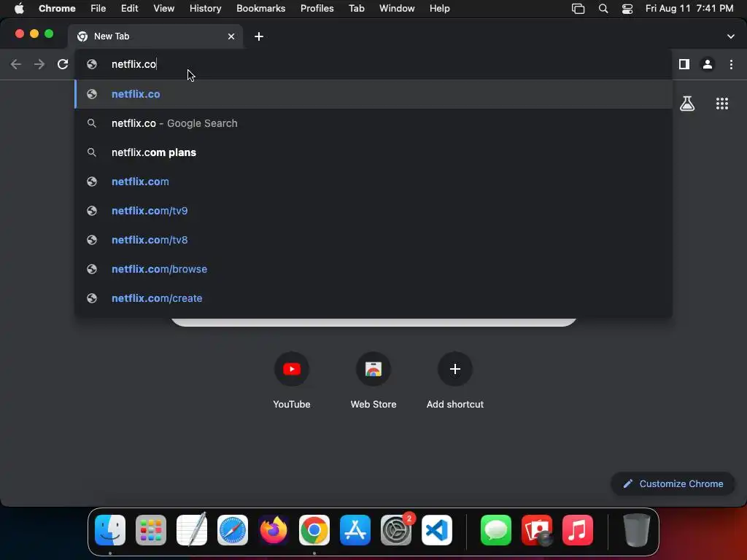Open TextEdit from the Dock
Screen dimensions: 747x560
[192, 530]
